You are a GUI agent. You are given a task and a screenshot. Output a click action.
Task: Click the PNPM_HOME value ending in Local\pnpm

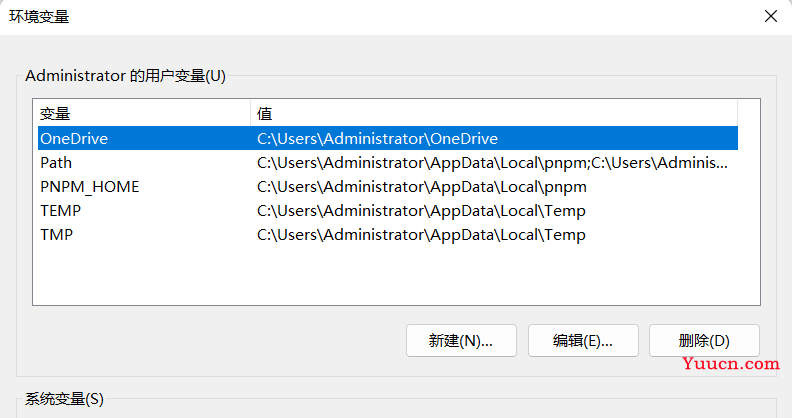coord(422,187)
